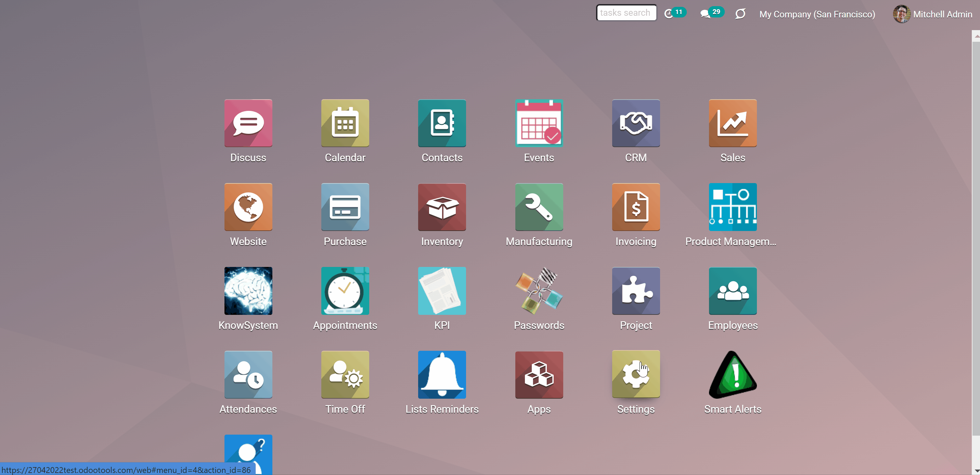Launch the Lists Reminders bell app
980x475 pixels.
[442, 374]
